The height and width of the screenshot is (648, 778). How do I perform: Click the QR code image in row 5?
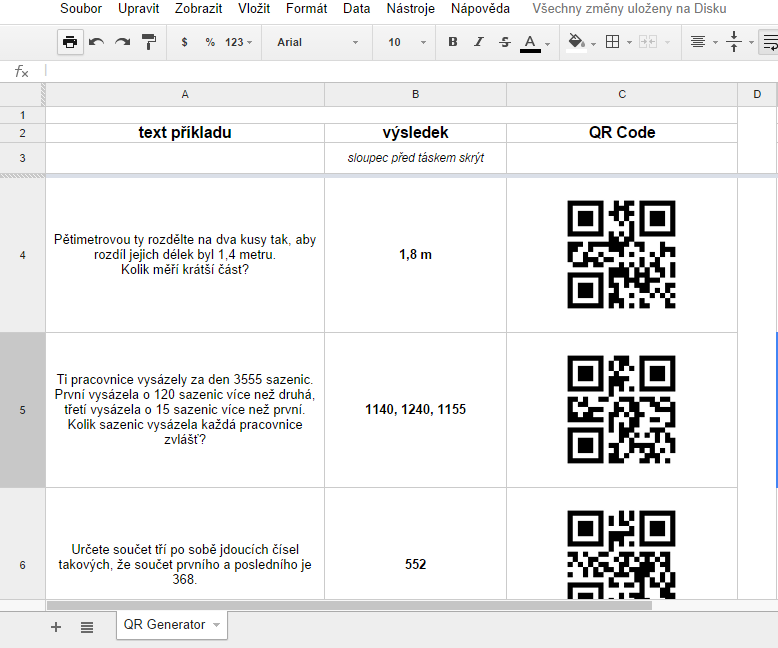click(x=621, y=409)
